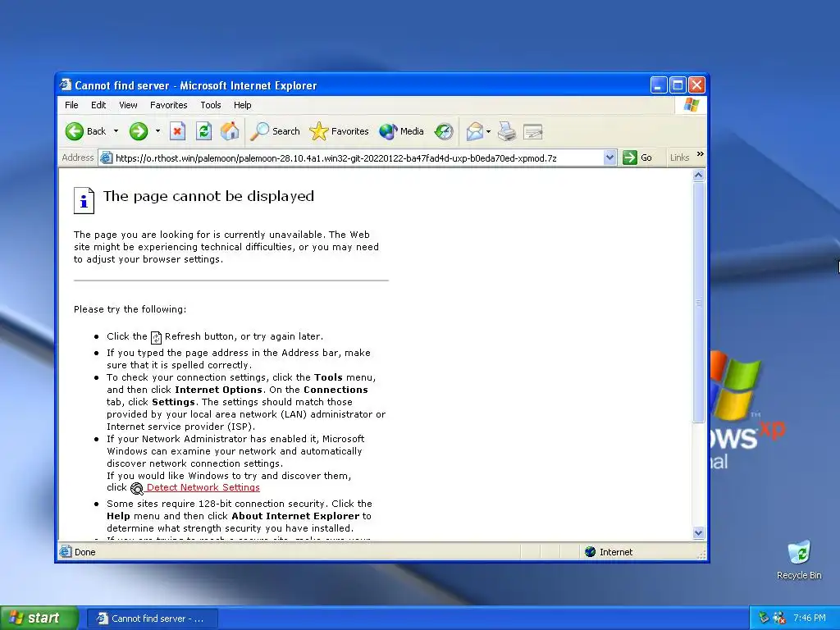The height and width of the screenshot is (630, 840).
Task: Show browsing History icon
Action: point(444,131)
